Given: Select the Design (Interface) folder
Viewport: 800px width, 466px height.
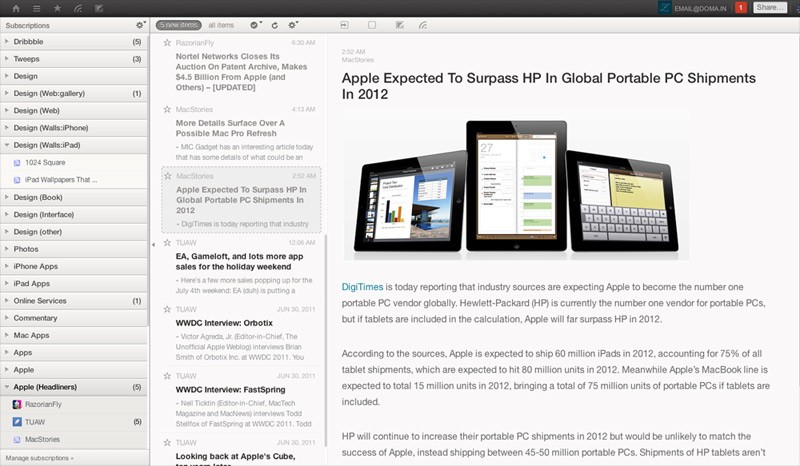Looking at the screenshot, I should (x=74, y=214).
